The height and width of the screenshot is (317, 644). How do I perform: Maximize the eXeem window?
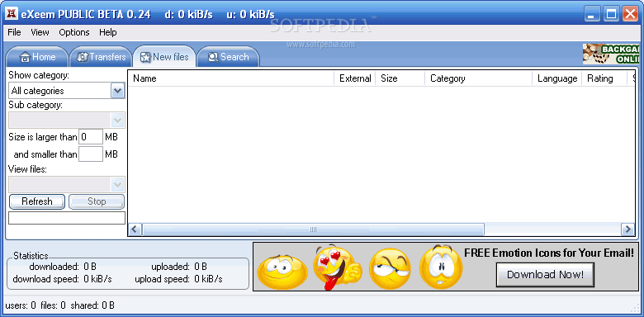point(612,14)
